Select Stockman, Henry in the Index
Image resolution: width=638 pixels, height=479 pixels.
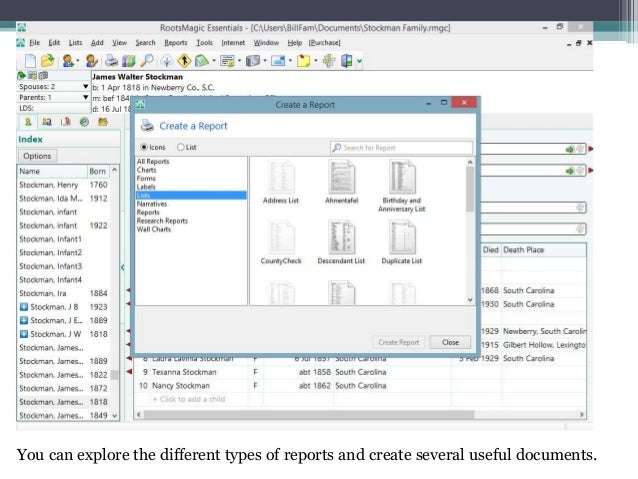click(63, 185)
